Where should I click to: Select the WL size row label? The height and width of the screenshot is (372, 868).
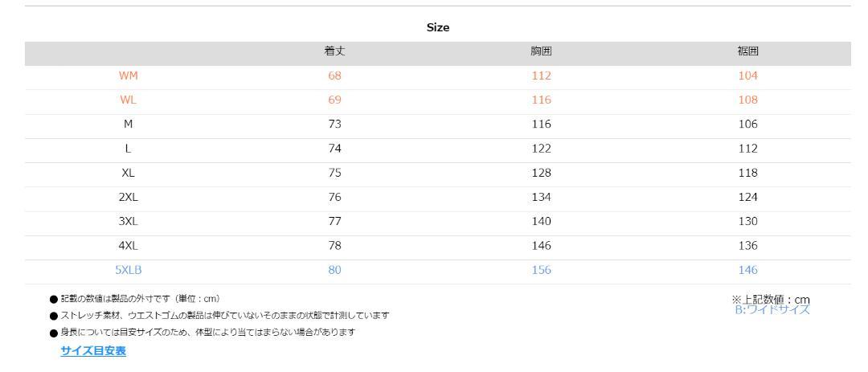tap(128, 100)
